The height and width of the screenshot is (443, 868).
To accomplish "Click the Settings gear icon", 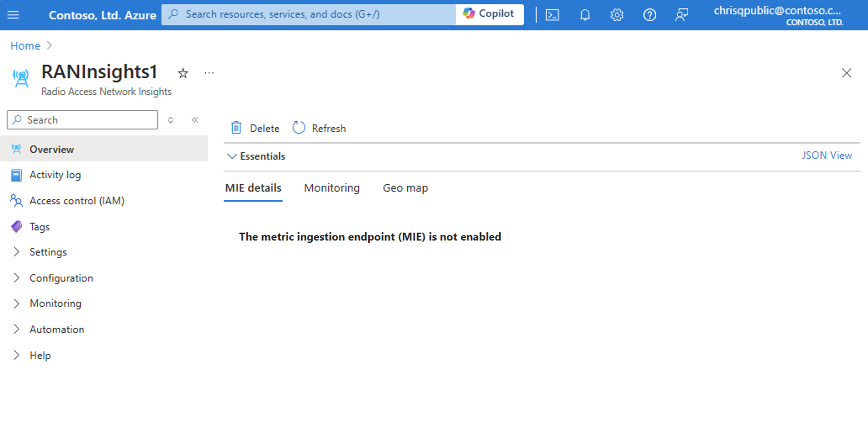I will pyautogui.click(x=617, y=14).
